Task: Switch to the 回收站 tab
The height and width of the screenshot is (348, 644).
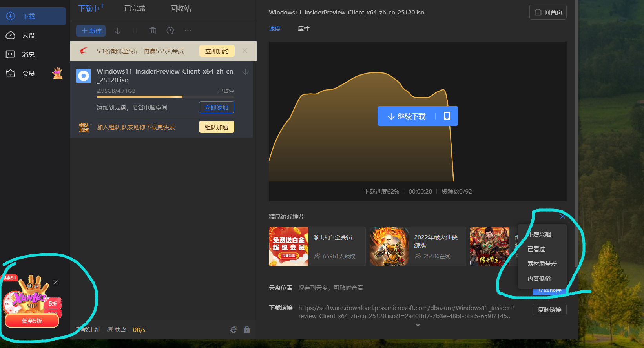Action: coord(181,8)
